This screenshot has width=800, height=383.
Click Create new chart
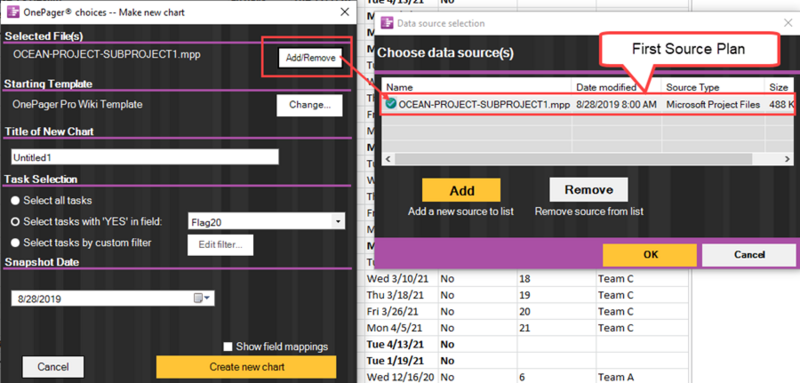[x=246, y=367]
